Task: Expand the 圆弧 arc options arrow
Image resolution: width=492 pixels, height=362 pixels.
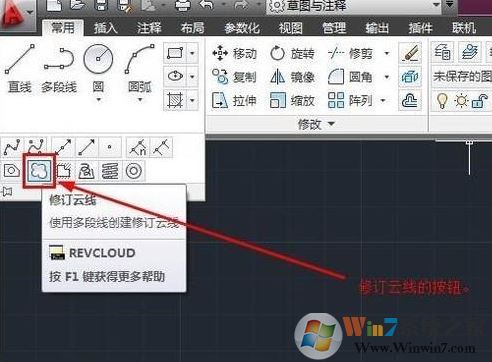Action: [x=140, y=100]
